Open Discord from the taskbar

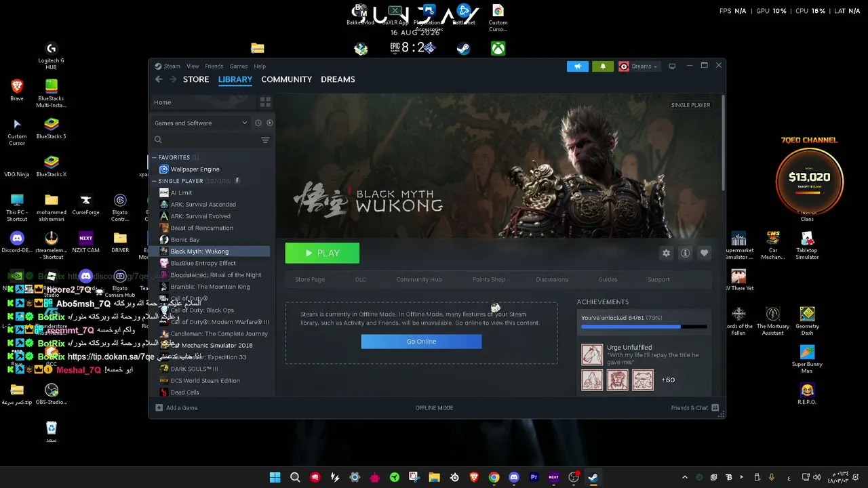point(513,477)
